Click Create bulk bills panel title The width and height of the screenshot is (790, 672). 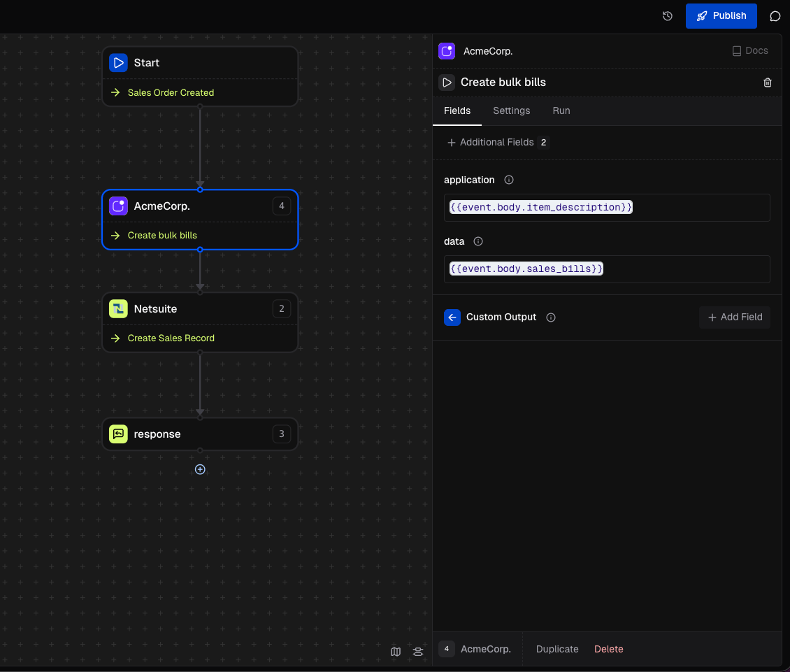[x=503, y=83]
